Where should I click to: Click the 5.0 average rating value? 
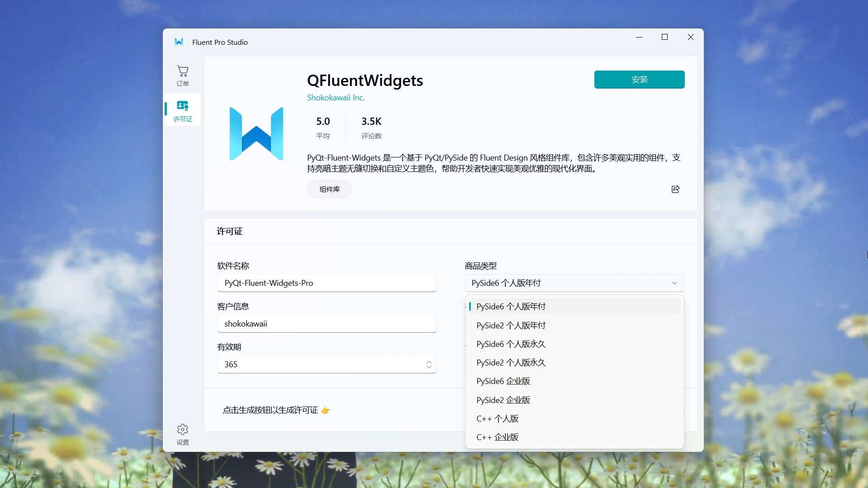(323, 121)
